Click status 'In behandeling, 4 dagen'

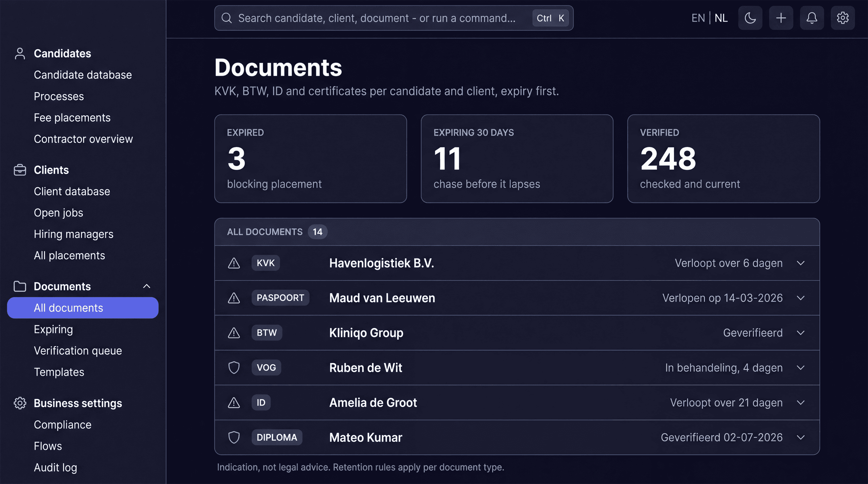click(724, 368)
